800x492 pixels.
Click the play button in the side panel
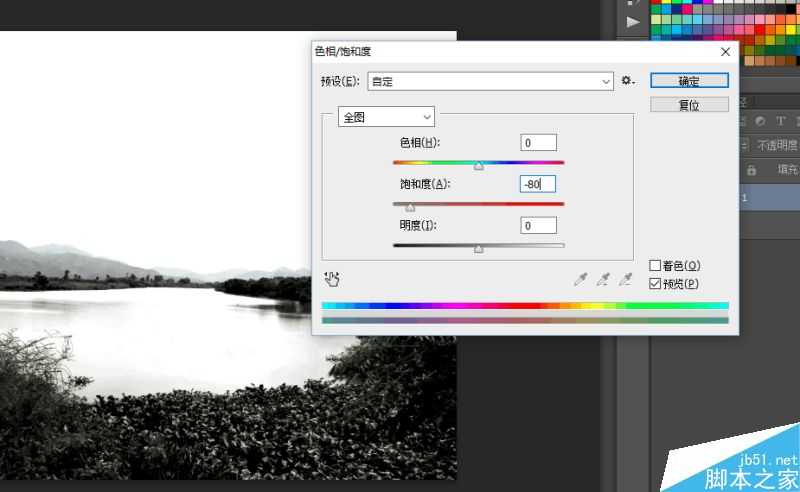click(x=632, y=22)
